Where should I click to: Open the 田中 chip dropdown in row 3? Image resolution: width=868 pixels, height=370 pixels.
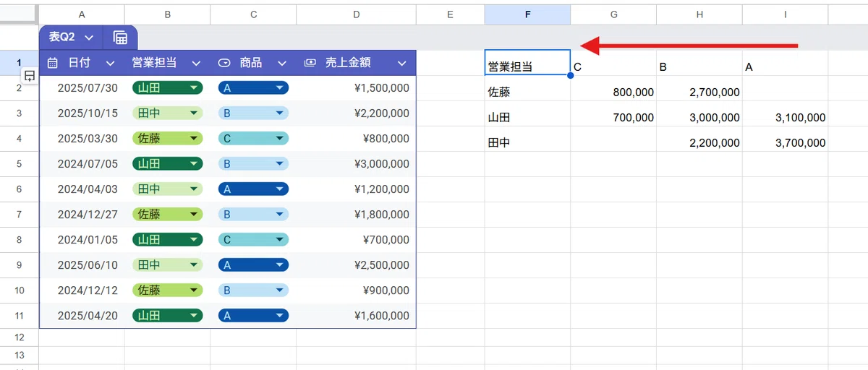194,113
